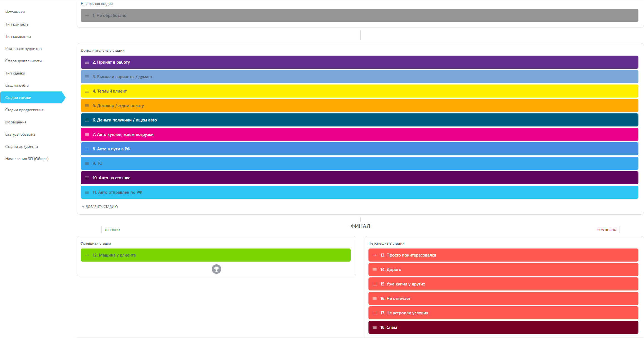Click the trophy icon under successful stage
Screen dimensions: 644x338
pos(217,269)
